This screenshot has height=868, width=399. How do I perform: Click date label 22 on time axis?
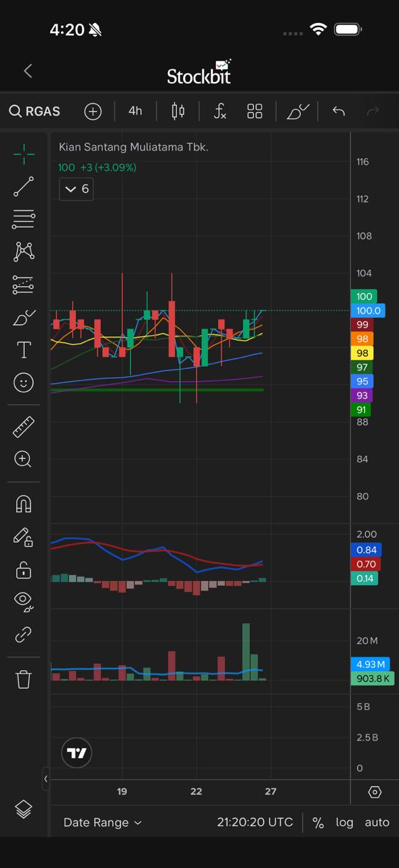196,791
